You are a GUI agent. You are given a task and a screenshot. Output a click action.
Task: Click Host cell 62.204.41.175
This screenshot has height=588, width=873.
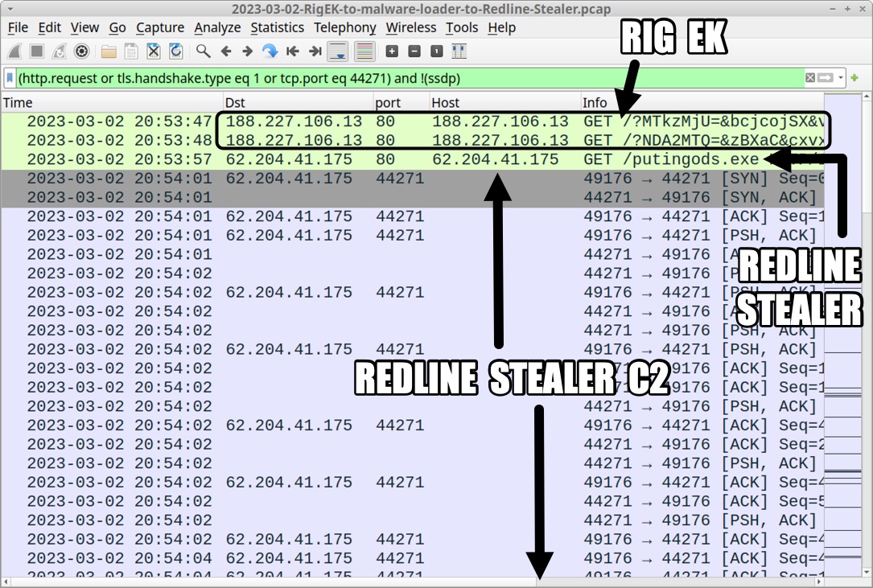tap(495, 160)
